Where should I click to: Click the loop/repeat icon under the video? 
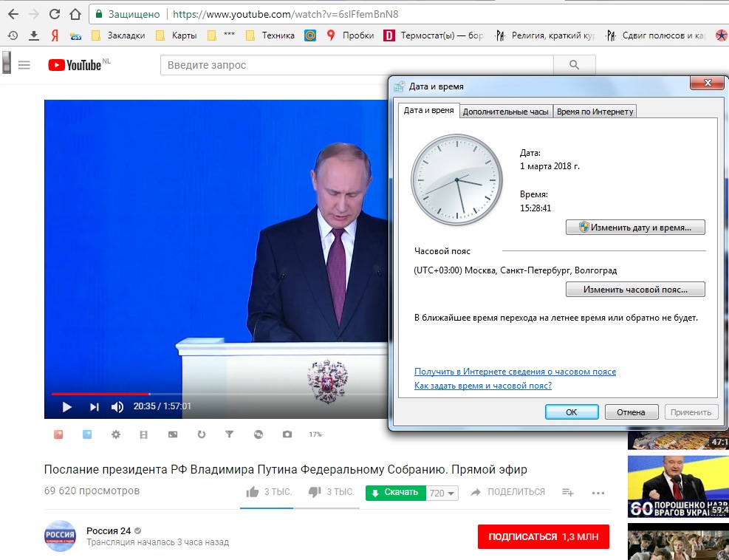pyautogui.click(x=202, y=434)
